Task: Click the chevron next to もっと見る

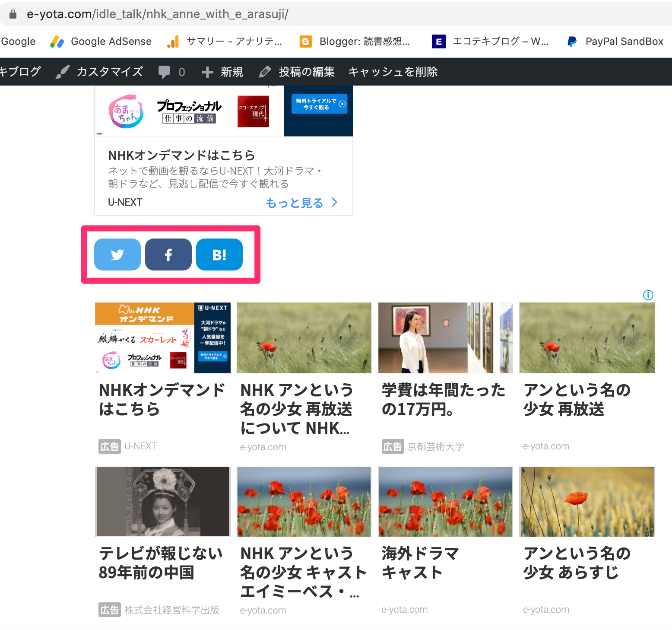Action: [x=334, y=202]
